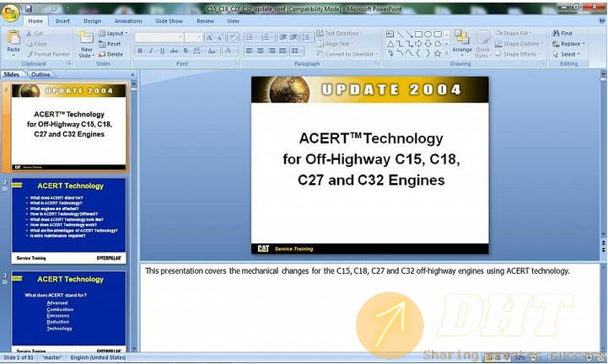This screenshot has height=364, width=608.
Task: Select the Left Brace shape
Action: coord(418,53)
